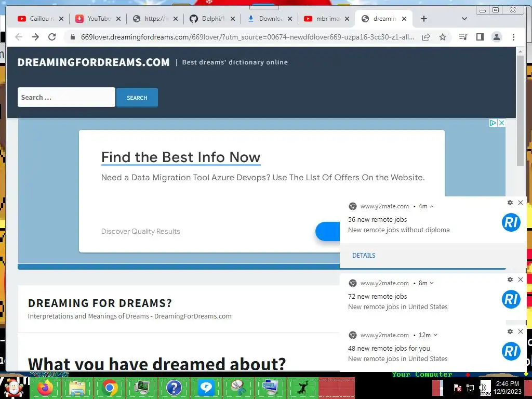Click the browser forward arrow
532x399 pixels.
pyautogui.click(x=35, y=37)
